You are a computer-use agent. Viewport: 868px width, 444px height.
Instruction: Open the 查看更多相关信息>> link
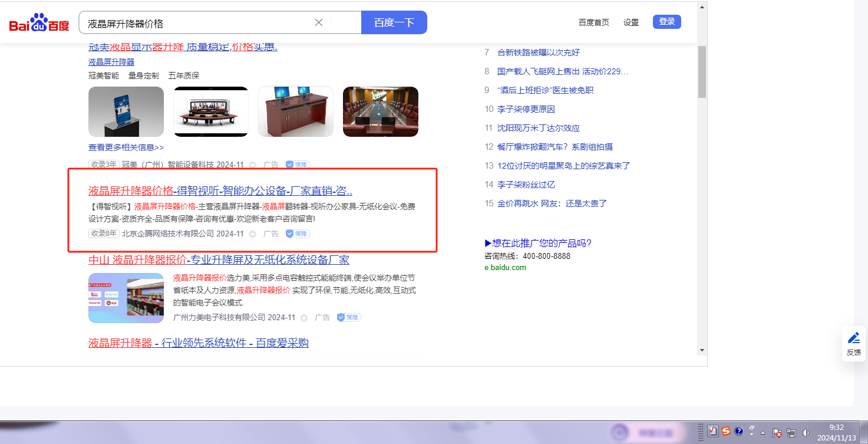click(126, 147)
